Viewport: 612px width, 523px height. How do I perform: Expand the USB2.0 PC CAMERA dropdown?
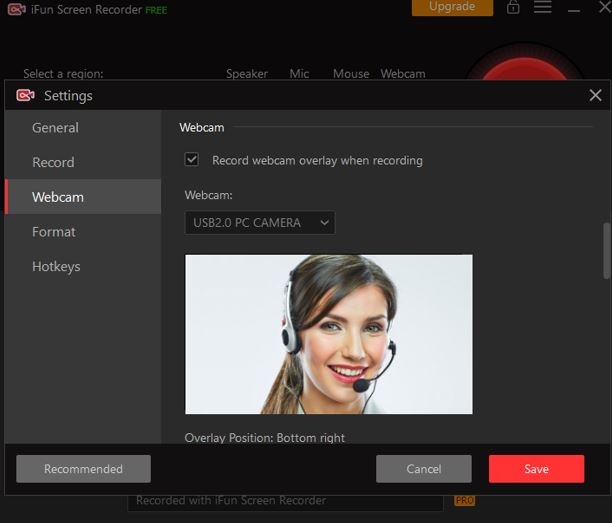(260, 222)
